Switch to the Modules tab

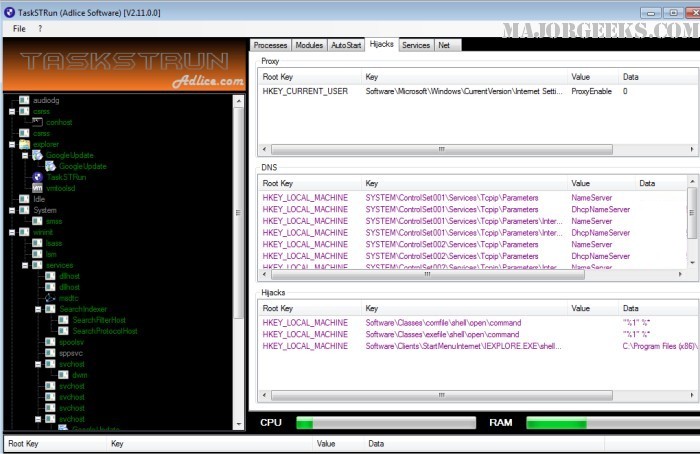[x=309, y=45]
